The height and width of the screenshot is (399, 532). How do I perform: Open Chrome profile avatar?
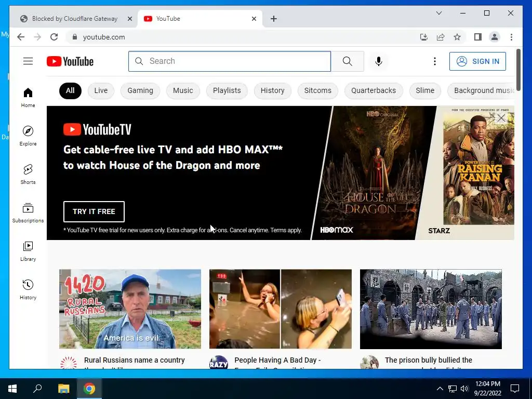(x=495, y=37)
